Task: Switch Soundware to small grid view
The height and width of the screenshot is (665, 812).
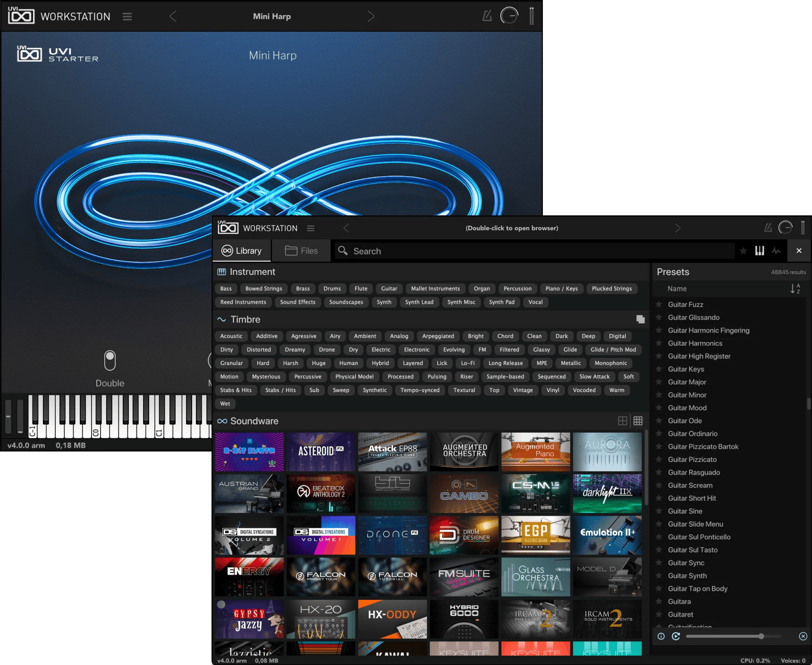Action: click(x=638, y=421)
